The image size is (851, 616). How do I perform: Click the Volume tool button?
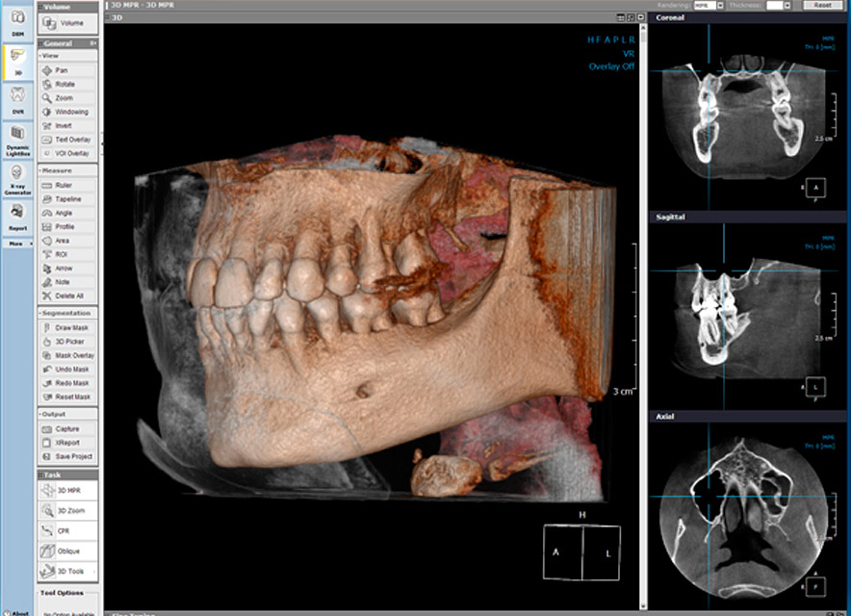click(x=67, y=23)
